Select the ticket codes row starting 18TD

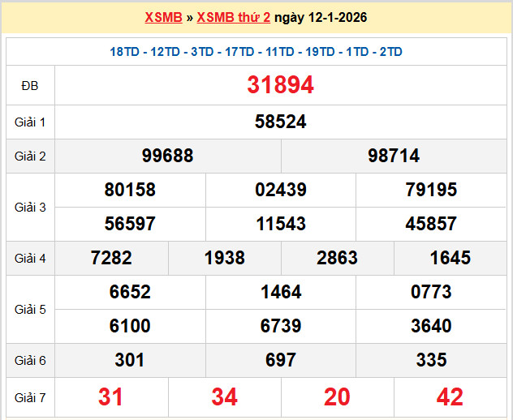(256, 52)
